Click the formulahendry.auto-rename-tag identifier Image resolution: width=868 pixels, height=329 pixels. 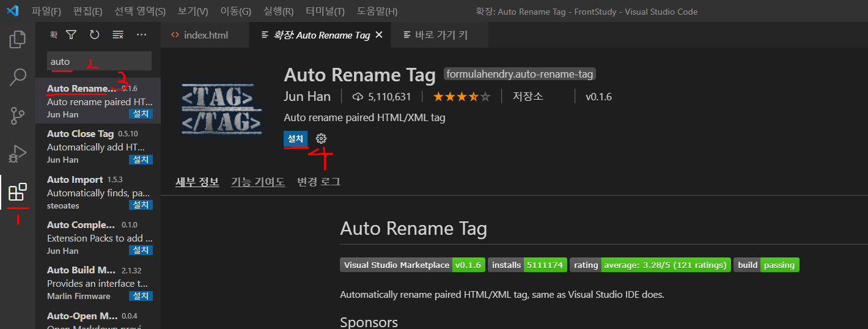pyautogui.click(x=520, y=74)
